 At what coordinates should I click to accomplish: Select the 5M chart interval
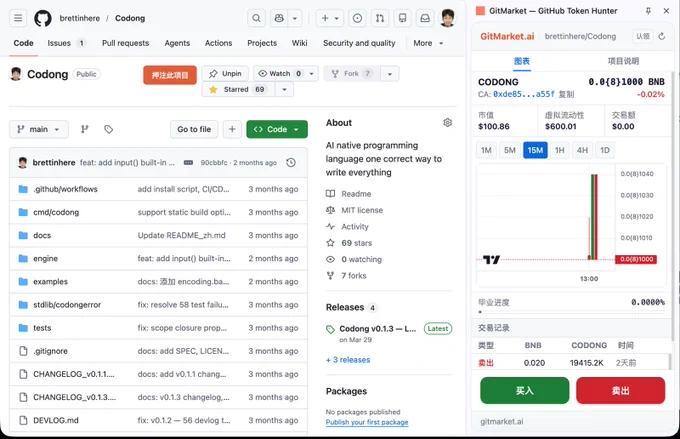click(510, 150)
